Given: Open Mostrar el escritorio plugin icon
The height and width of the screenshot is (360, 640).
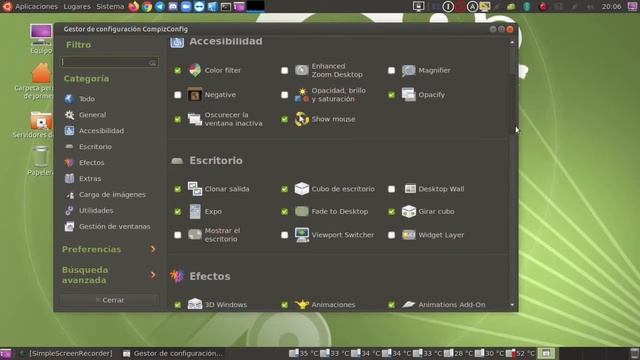Looking at the screenshot, I should [195, 235].
